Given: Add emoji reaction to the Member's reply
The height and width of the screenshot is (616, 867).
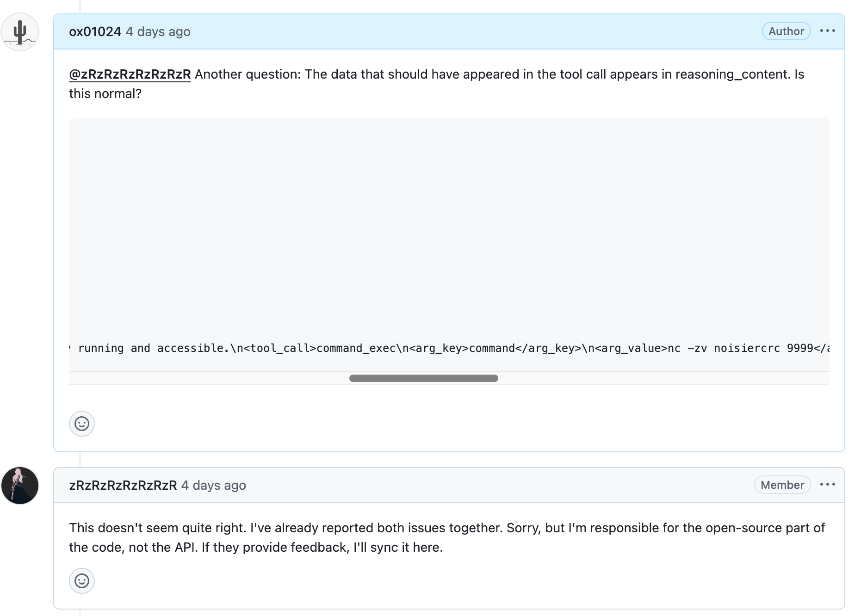Looking at the screenshot, I should [x=82, y=581].
